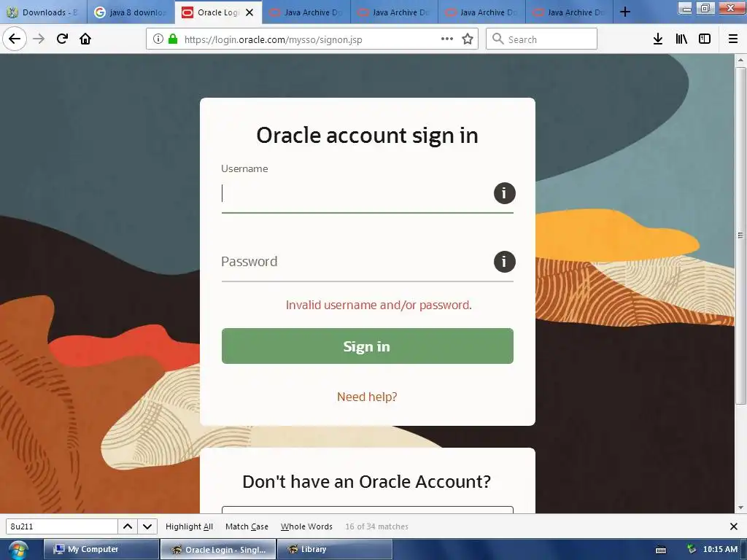Switch to the second Java Archive tab

[x=394, y=12]
